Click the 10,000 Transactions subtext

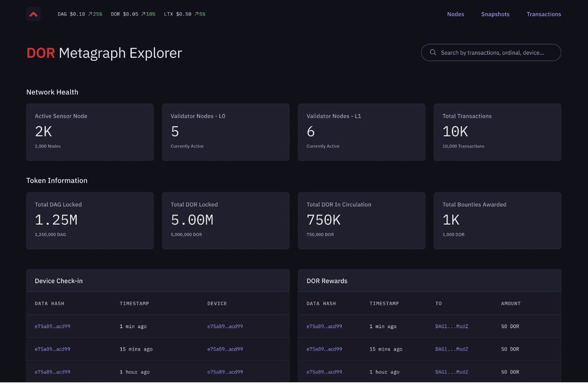click(x=463, y=146)
